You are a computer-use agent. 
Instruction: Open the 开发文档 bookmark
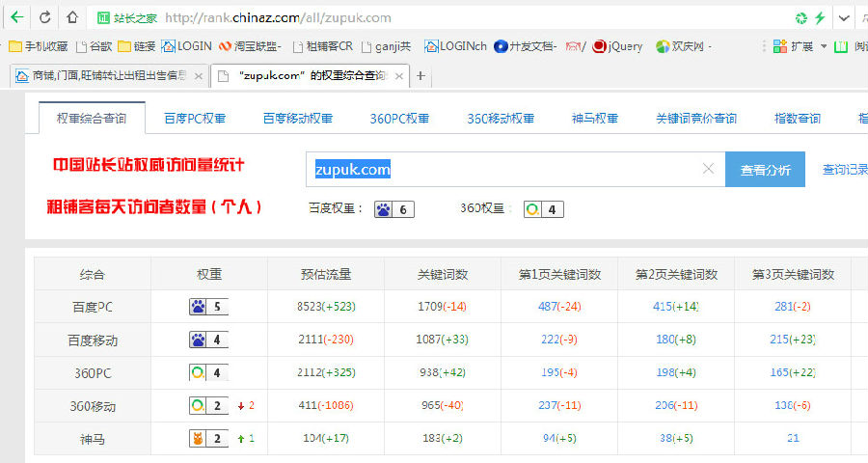pos(526,46)
